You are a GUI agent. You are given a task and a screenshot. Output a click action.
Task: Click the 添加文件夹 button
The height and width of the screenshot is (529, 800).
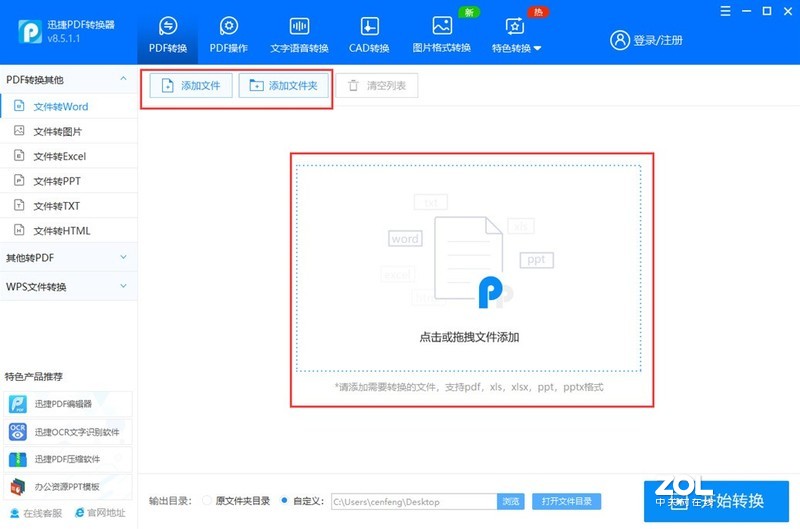coord(283,85)
